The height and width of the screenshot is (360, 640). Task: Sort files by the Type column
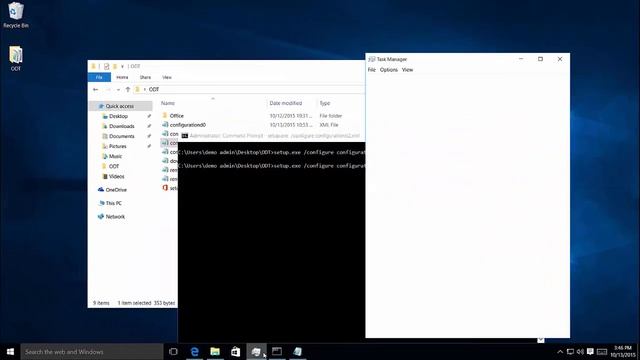[x=325, y=103]
